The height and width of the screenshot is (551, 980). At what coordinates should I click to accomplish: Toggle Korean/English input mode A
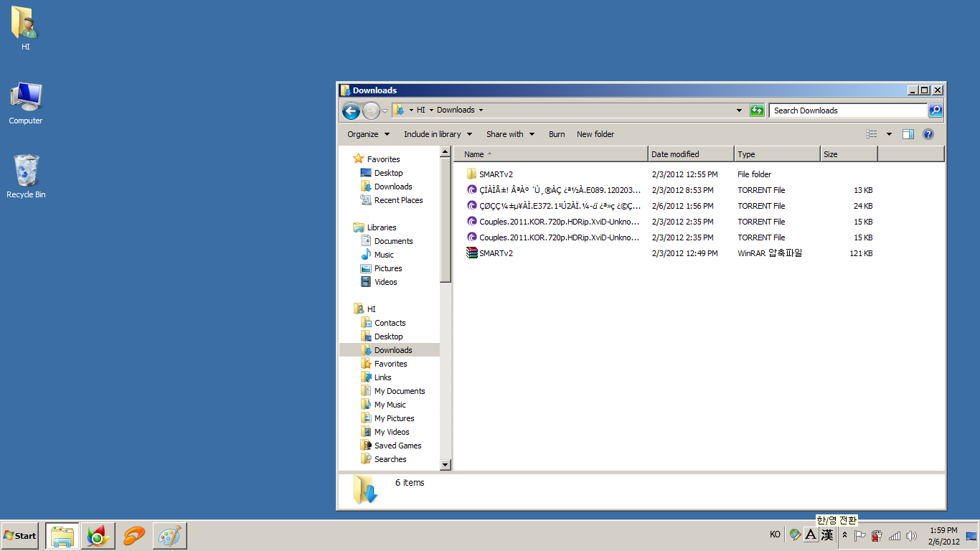(811, 534)
